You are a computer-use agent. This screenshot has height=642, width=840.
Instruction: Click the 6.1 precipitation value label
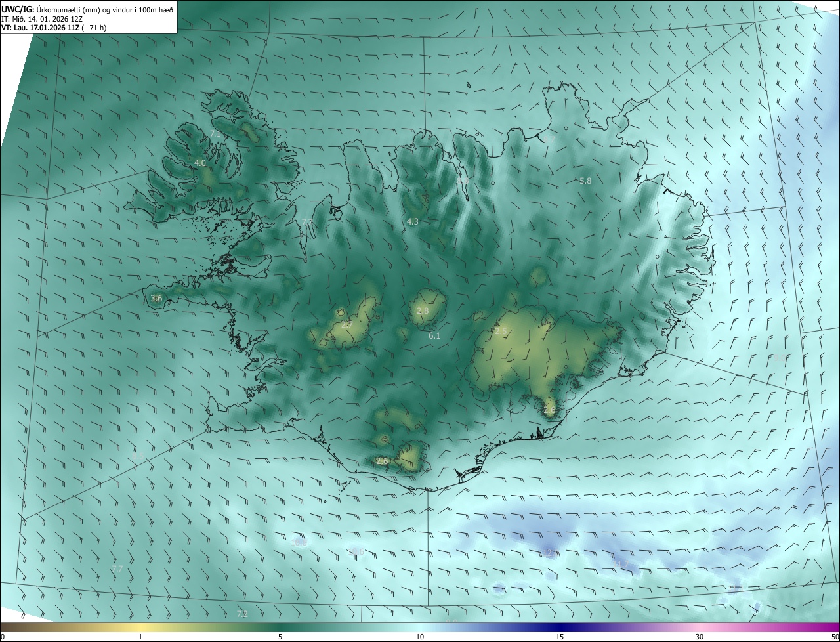pyautogui.click(x=434, y=336)
